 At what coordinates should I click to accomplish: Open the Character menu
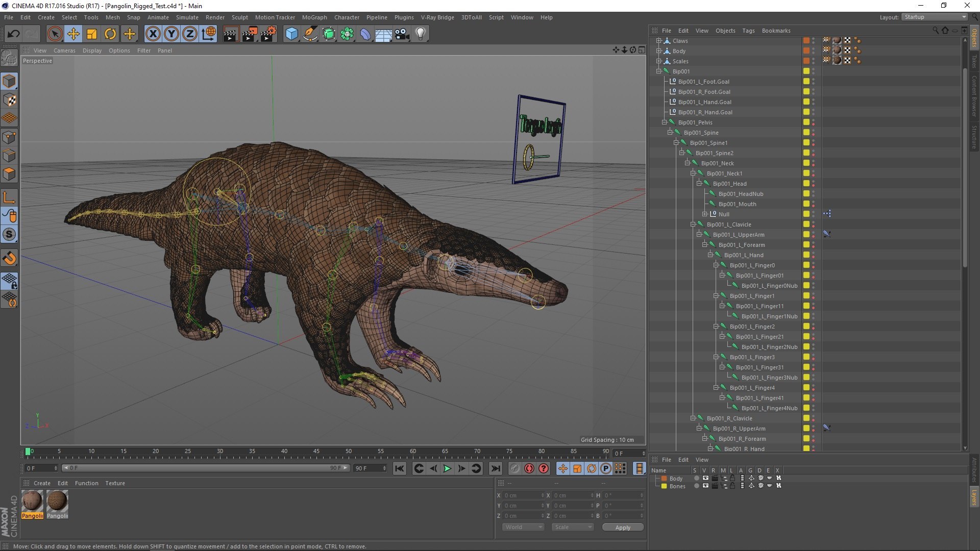pyautogui.click(x=347, y=17)
